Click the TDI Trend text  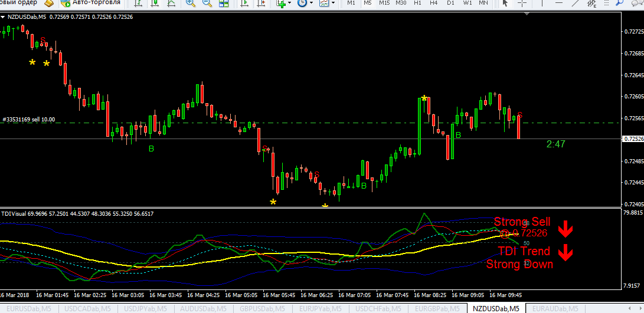[524, 251]
